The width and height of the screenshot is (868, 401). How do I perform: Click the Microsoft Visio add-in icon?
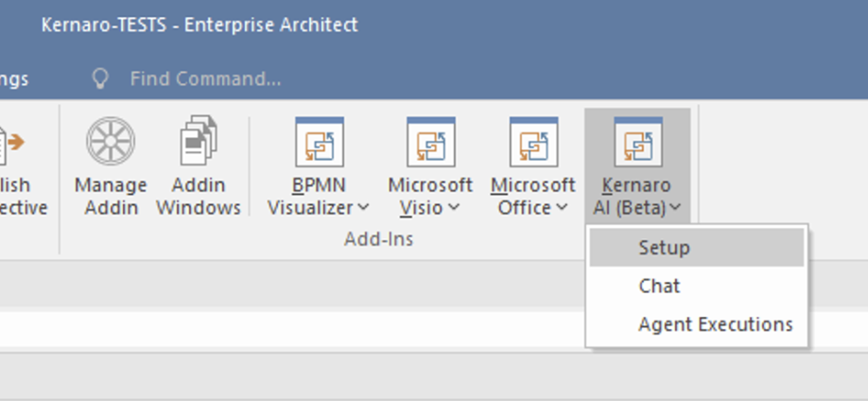click(430, 142)
